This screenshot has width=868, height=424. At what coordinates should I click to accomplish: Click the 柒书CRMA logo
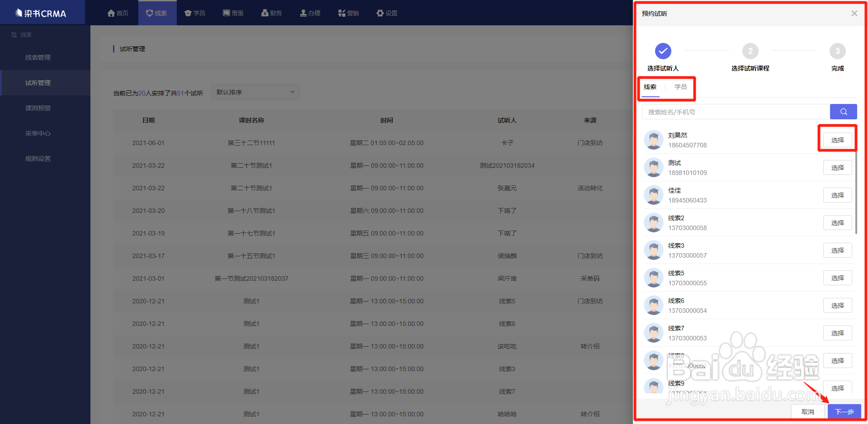click(41, 13)
